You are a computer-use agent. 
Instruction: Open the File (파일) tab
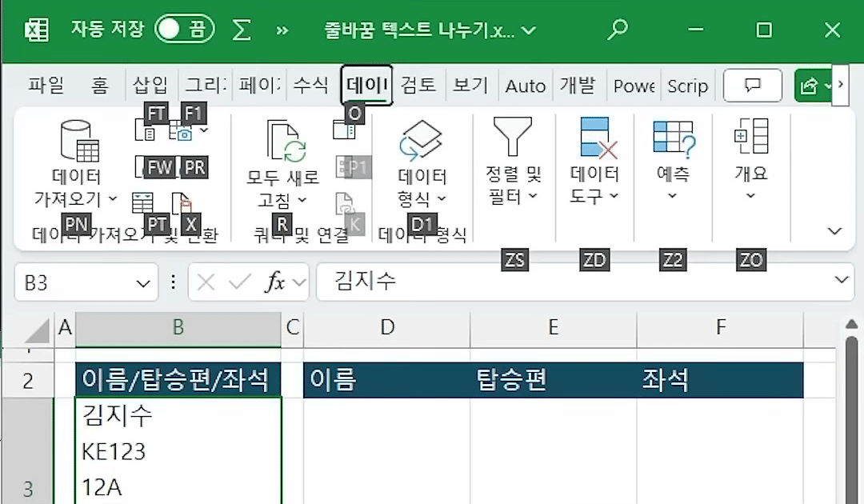[x=46, y=86]
